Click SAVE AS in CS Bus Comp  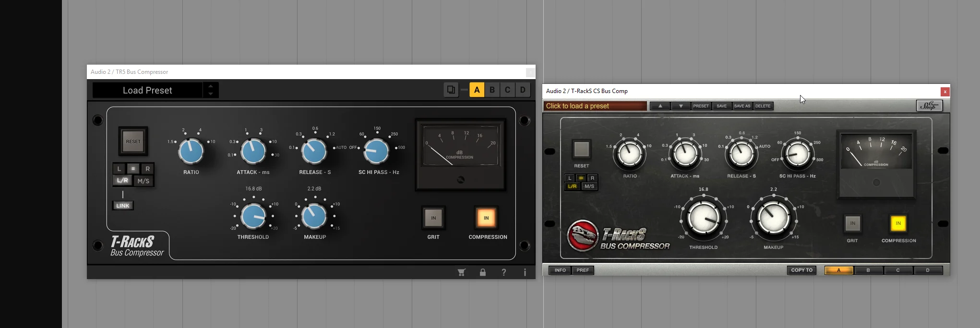tap(742, 106)
